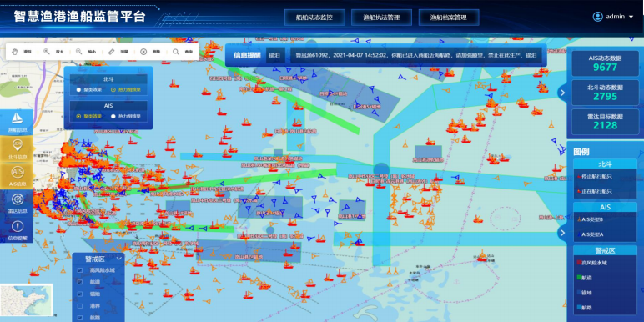Open the radar 雷达信息 sidebar icon
The height and width of the screenshot is (322, 644).
pyautogui.click(x=18, y=203)
